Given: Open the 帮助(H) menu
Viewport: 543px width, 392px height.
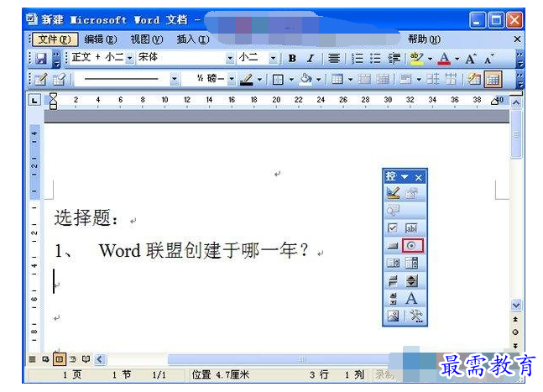Looking at the screenshot, I should (424, 39).
